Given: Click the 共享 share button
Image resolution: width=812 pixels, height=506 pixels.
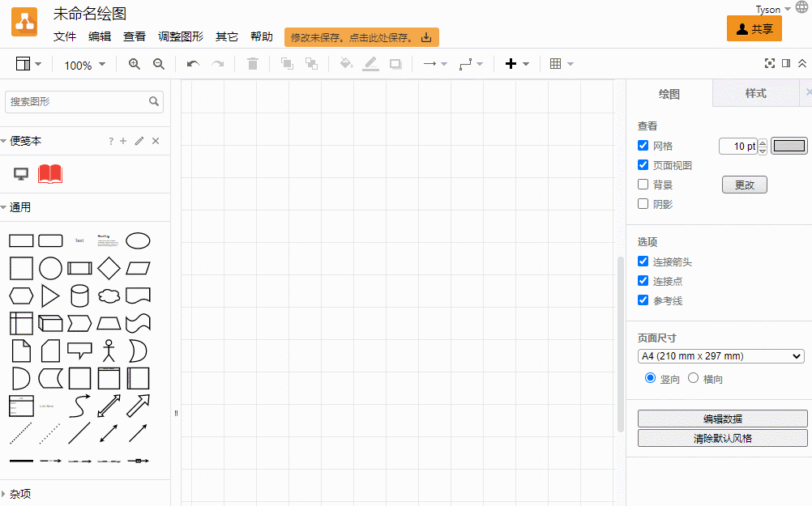Looking at the screenshot, I should tap(754, 28).
